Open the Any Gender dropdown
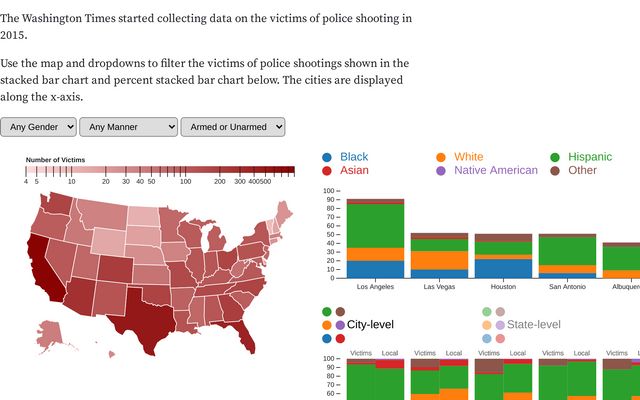The image size is (640, 400). click(38, 127)
